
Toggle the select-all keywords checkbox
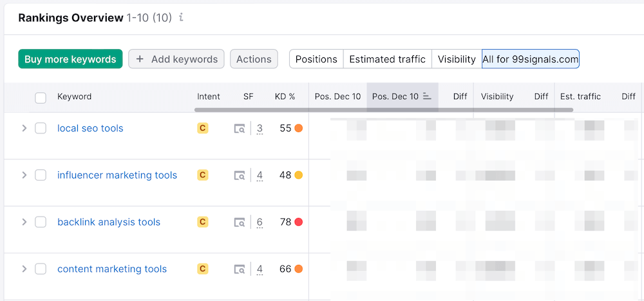tap(41, 97)
